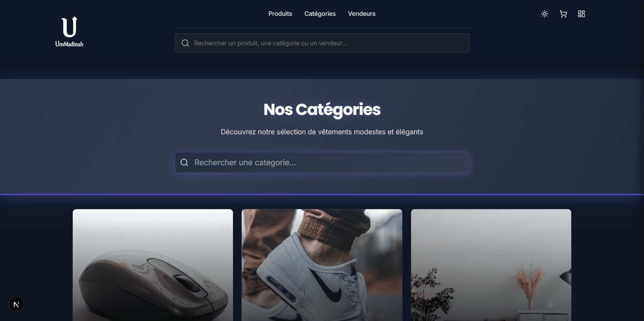
Task: Toggle the light theme sun icon
Action: [545, 14]
